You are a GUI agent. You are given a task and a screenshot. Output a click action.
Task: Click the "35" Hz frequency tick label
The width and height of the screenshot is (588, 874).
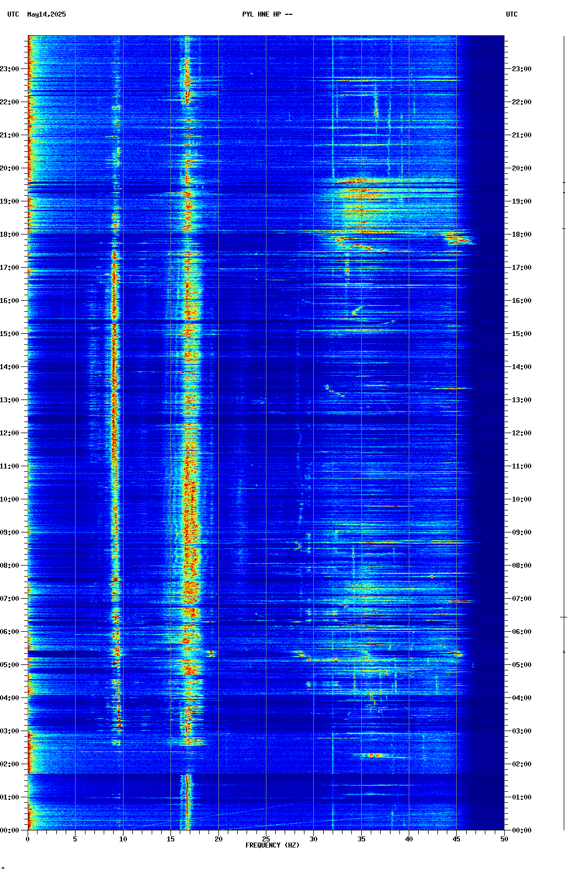pos(361,839)
